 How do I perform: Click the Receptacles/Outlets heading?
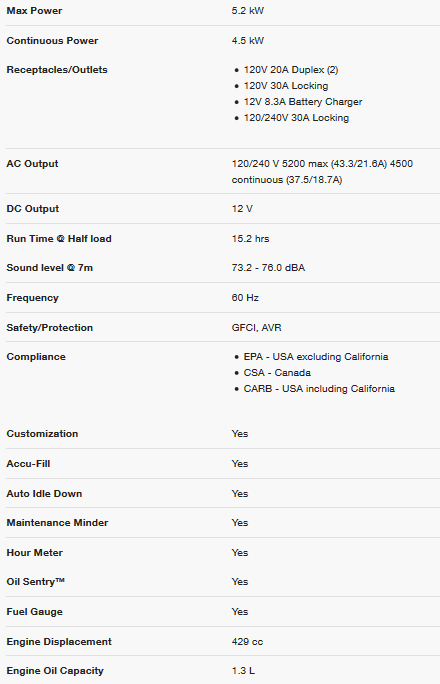point(57,70)
